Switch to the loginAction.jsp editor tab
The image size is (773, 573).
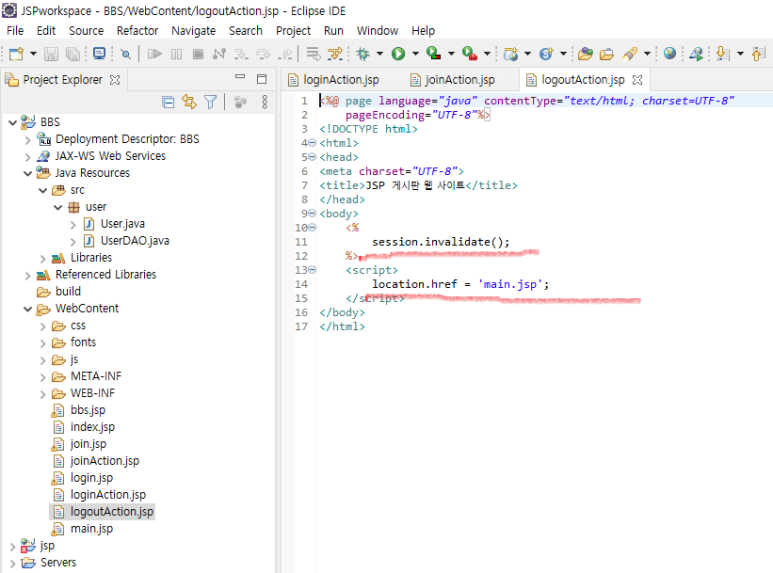(x=334, y=79)
